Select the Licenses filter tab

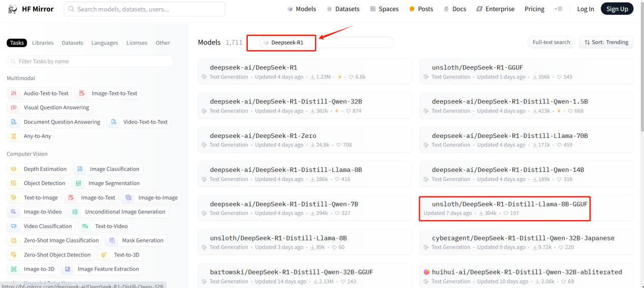(x=137, y=43)
